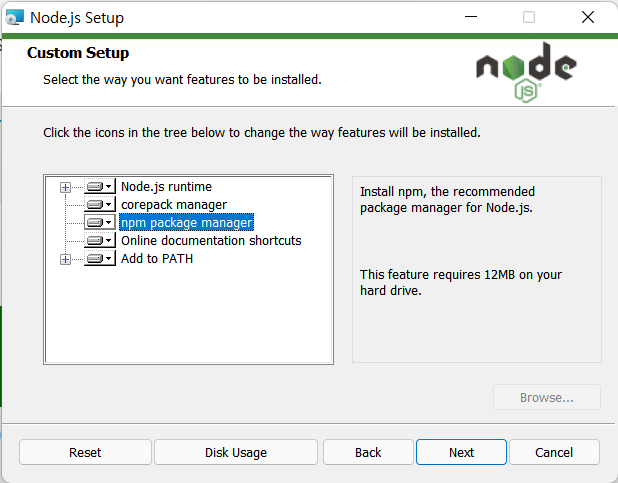Open install-mode dropdown for Node.js runtime

tap(100, 186)
